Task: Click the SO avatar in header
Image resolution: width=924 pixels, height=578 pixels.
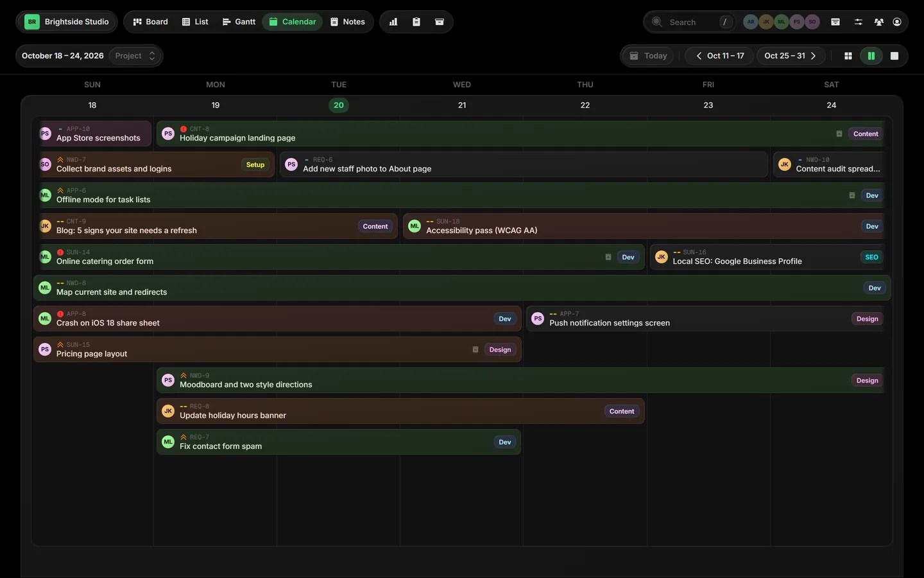Action: click(812, 22)
